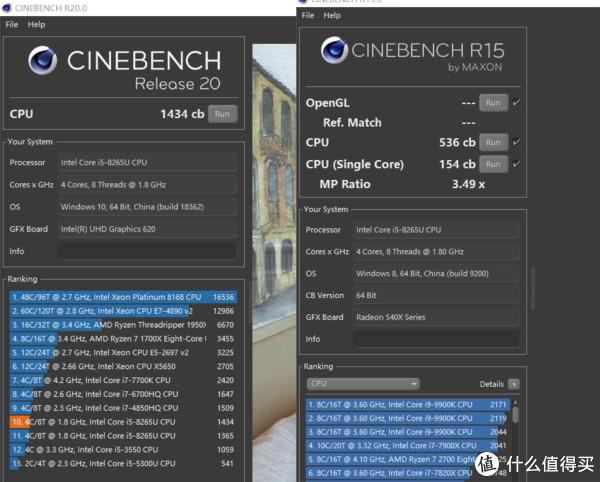Image resolution: width=600 pixels, height=482 pixels.
Task: Open the Help menu in Cinebench R15
Action: 332,15
